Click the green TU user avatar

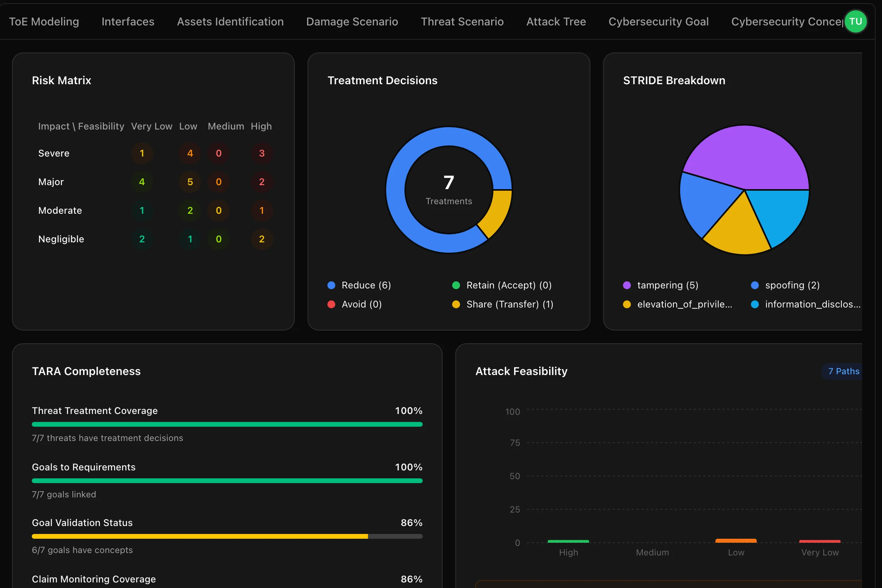(x=855, y=21)
